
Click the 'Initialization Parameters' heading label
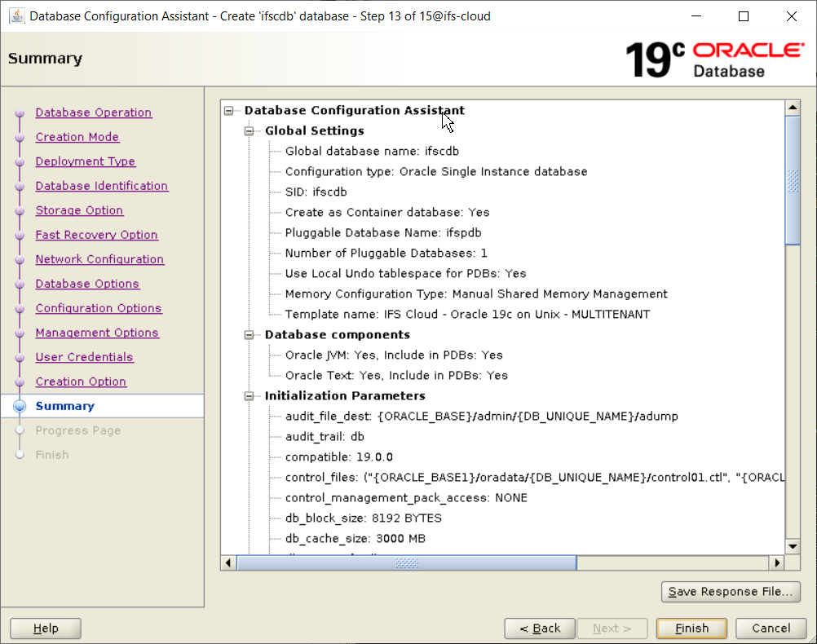pos(345,396)
